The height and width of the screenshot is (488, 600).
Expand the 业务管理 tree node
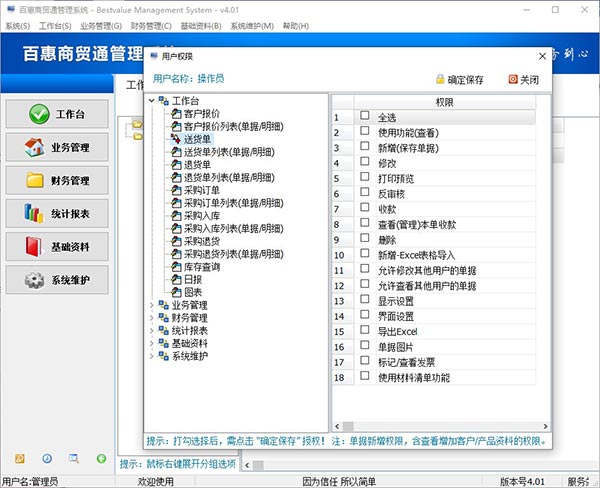[152, 305]
